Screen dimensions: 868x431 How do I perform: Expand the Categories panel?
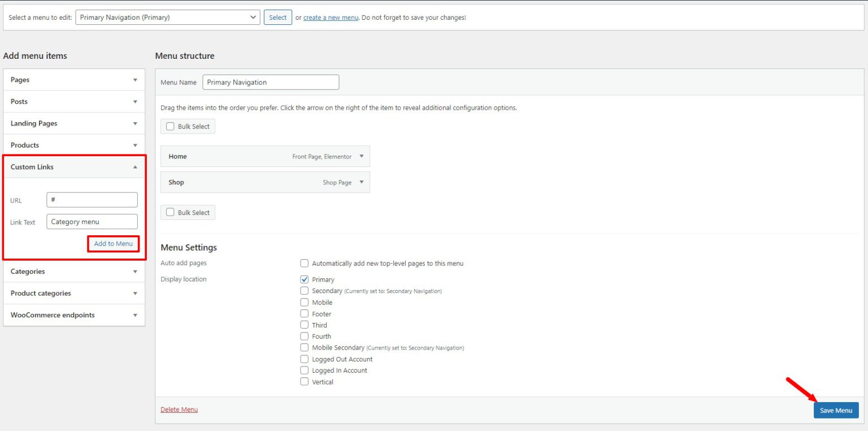(x=74, y=271)
